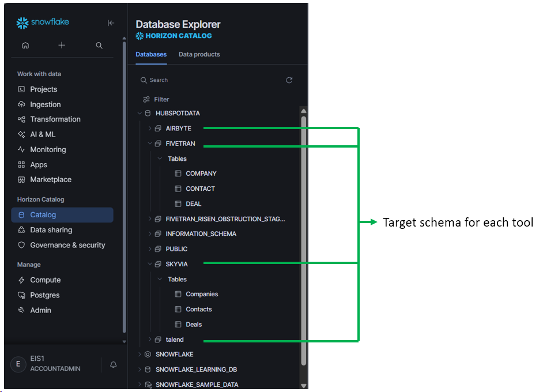Open search via sidebar magnifier icon
Screen dimensions: 543x392
pos(99,46)
